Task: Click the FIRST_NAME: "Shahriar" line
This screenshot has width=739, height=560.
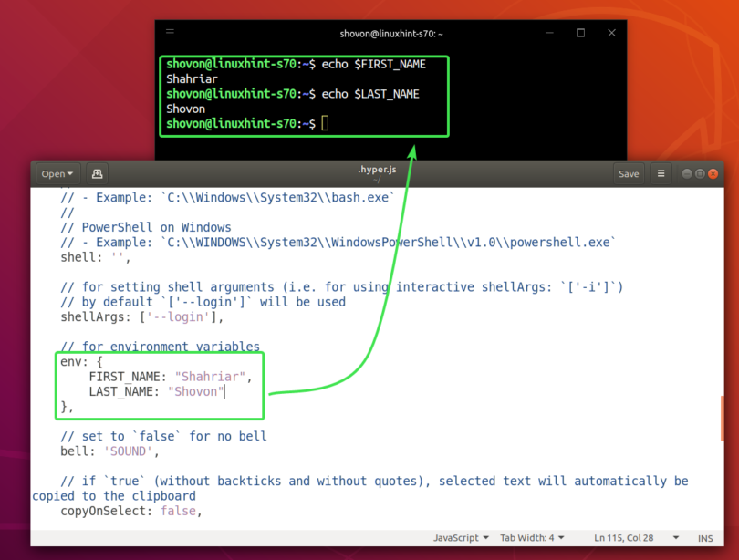Action: point(171,377)
